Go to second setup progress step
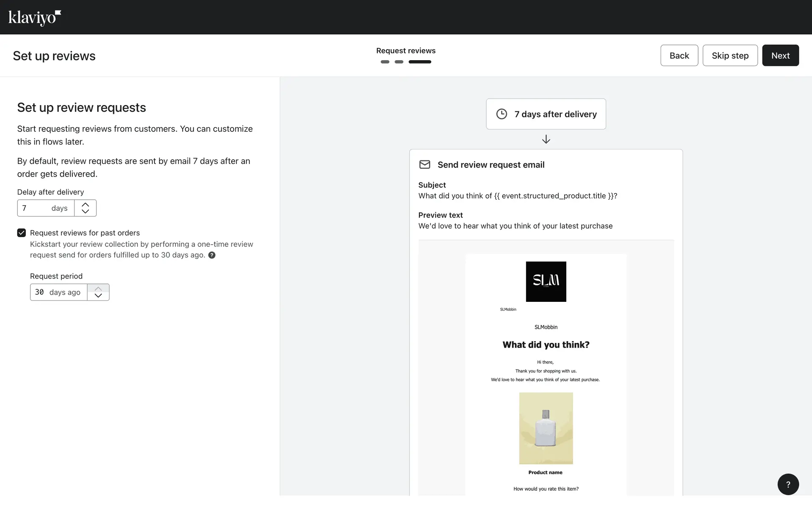This screenshot has width=812, height=508. [x=399, y=62]
